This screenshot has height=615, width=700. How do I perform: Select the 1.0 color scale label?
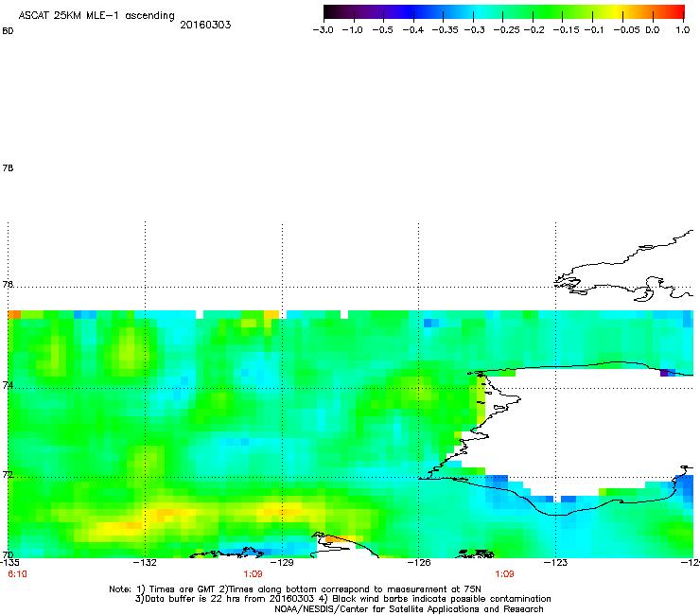coord(683,30)
